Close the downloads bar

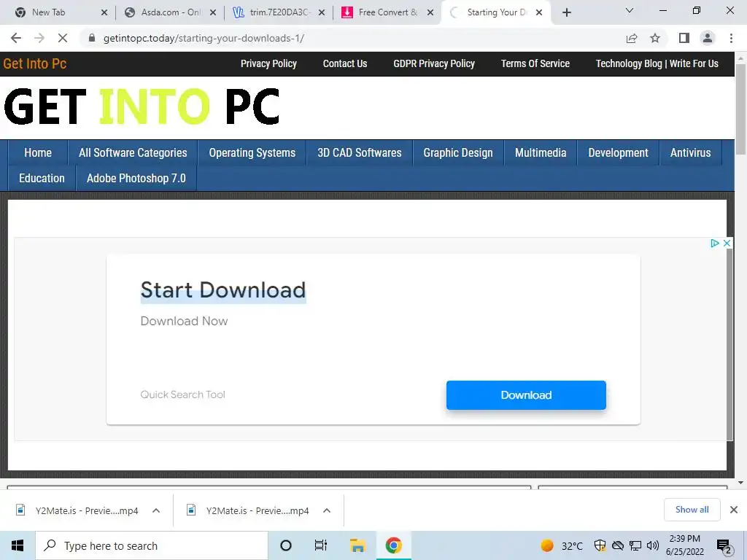point(734,510)
